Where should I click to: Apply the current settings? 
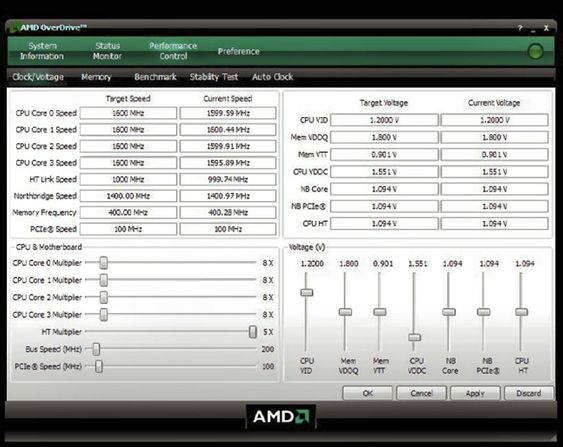pos(475,393)
